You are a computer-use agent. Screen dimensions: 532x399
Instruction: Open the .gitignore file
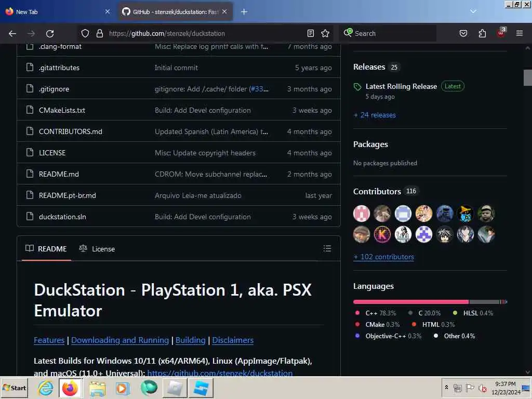click(x=54, y=89)
